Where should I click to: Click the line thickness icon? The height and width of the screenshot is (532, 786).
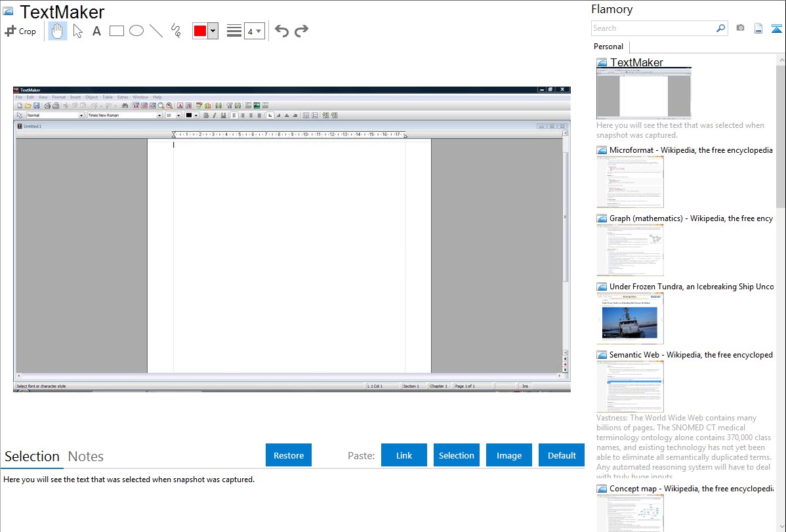234,31
